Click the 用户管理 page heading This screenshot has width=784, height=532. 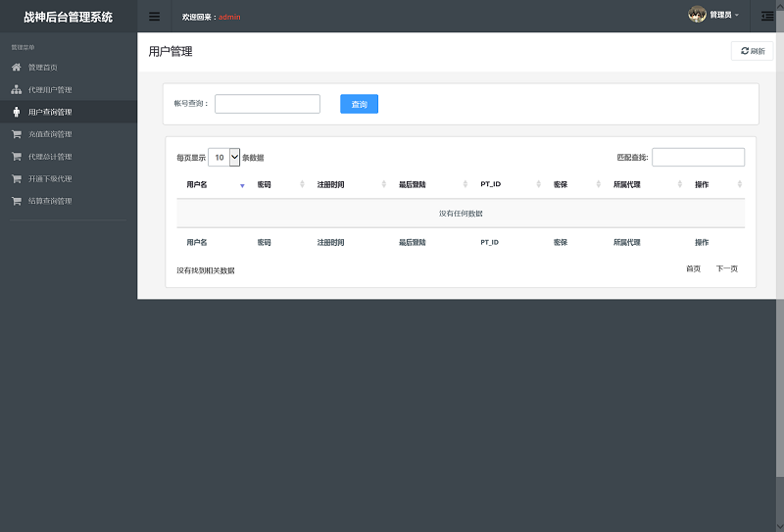(x=171, y=52)
